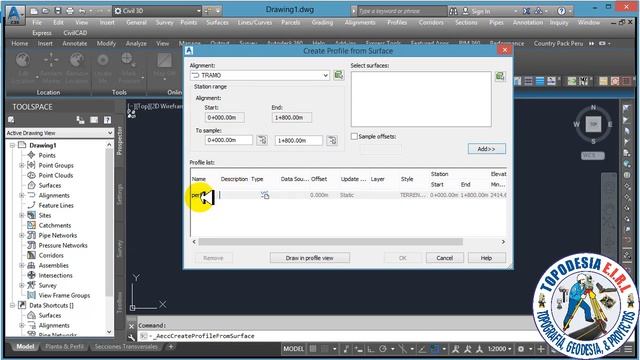This screenshot has height=360, width=640.
Task: Toggle object snap tracking in the status bar
Action: pyautogui.click(x=422, y=349)
